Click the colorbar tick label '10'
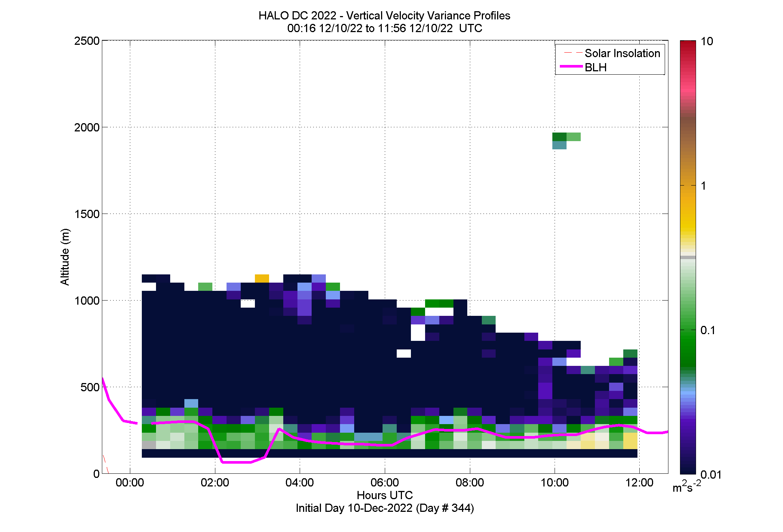 pyautogui.click(x=707, y=41)
